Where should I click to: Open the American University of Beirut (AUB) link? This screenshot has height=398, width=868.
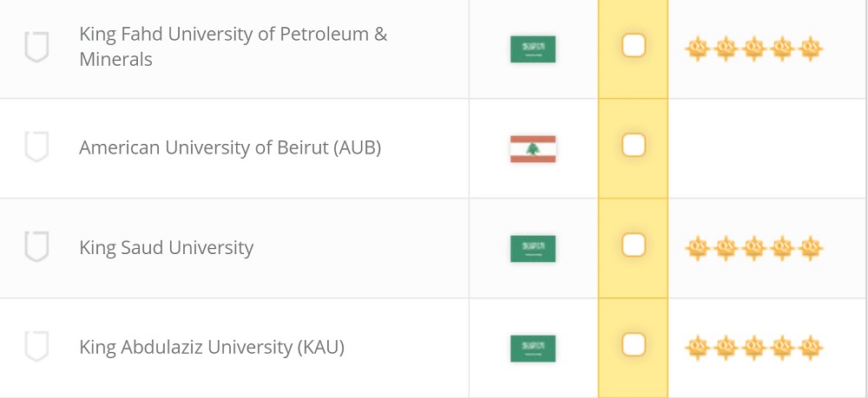point(230,147)
